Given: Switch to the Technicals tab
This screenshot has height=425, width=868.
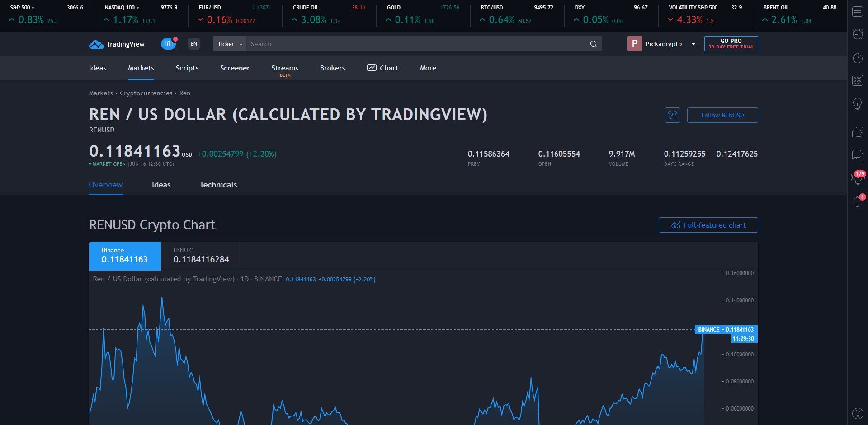Looking at the screenshot, I should point(218,184).
